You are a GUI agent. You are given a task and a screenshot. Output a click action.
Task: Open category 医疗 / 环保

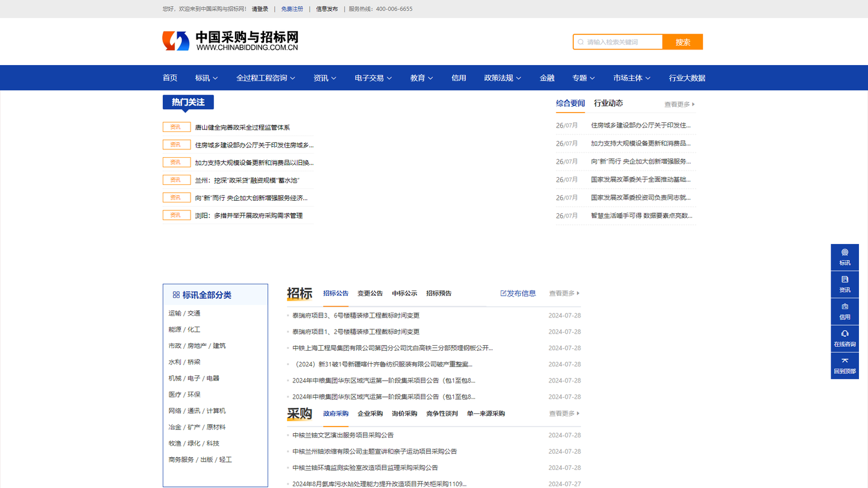pyautogui.click(x=184, y=395)
